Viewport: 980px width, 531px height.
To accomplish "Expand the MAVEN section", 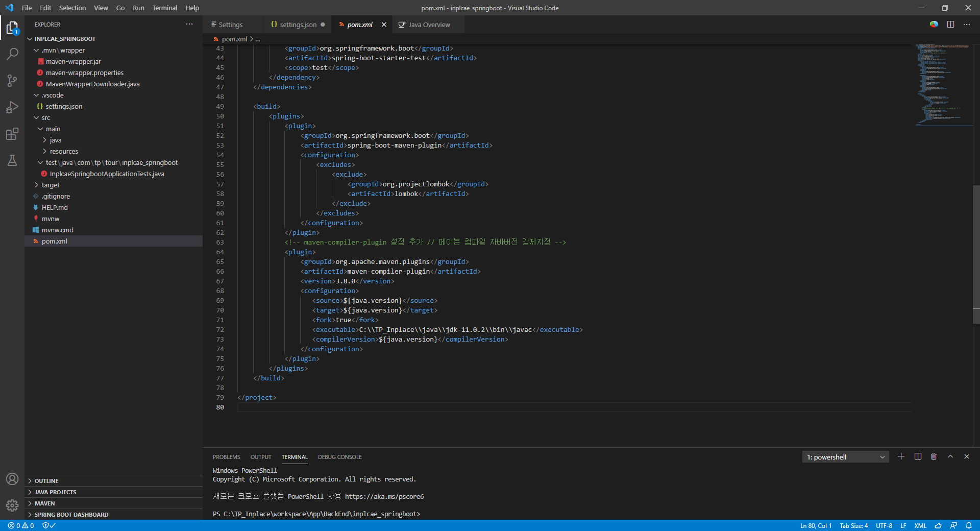I will (114, 503).
